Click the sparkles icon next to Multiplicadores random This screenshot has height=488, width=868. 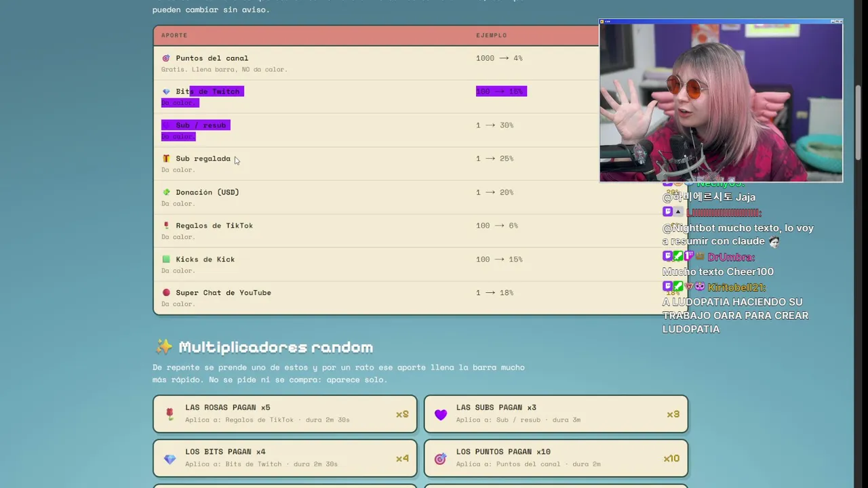[x=163, y=347]
